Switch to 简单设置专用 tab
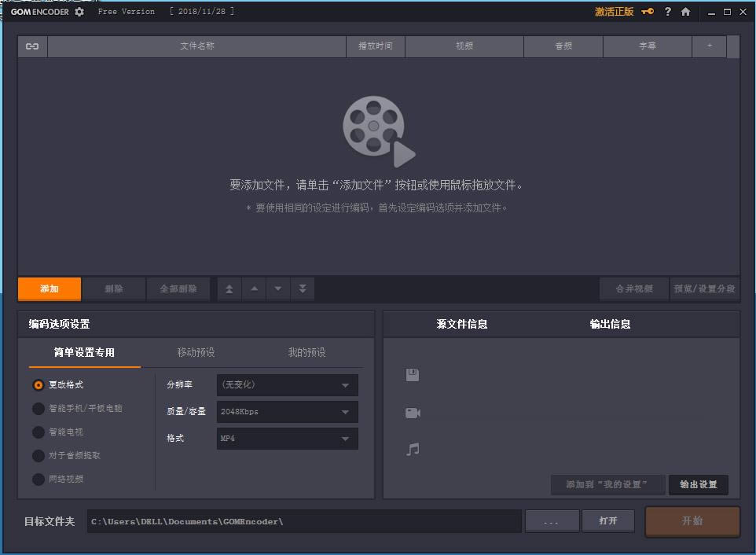The width and height of the screenshot is (756, 555). 84,352
